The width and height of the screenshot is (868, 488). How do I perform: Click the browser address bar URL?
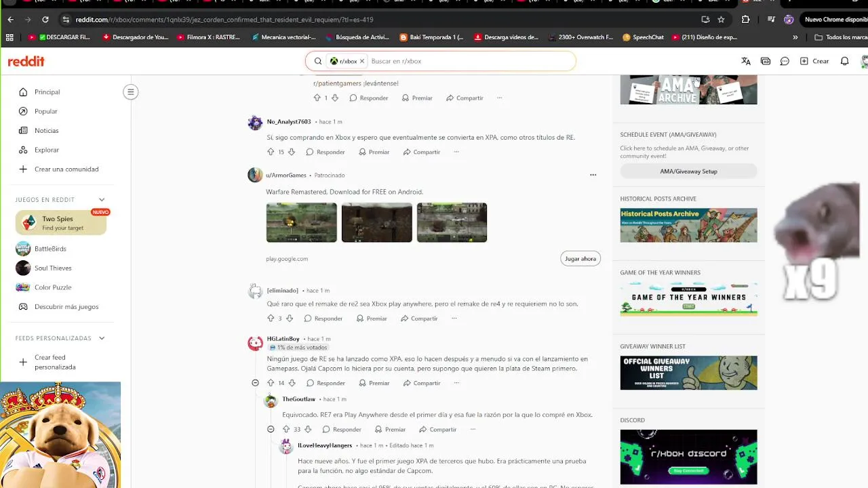coord(224,20)
